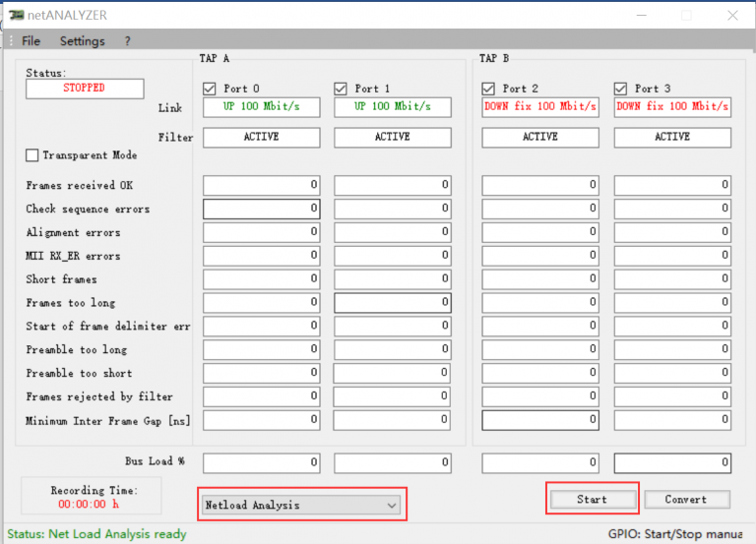
Task: Uncheck Port 2 under TAP B
Action: (x=489, y=89)
